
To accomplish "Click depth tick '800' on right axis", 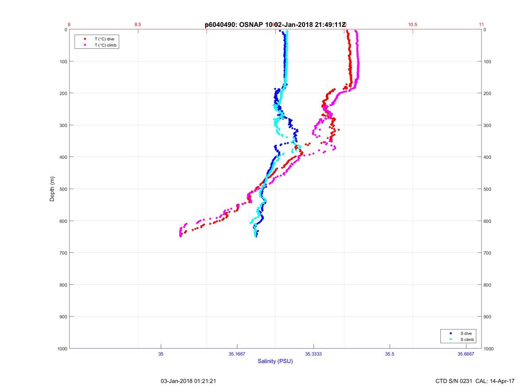I will 488,285.
